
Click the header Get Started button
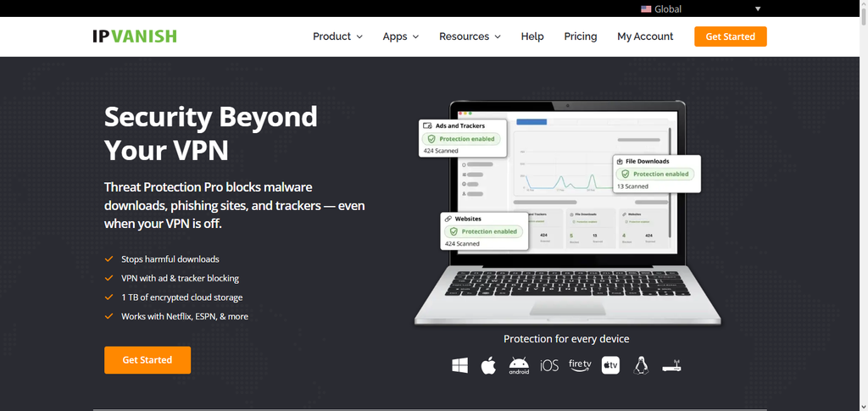coord(731,36)
